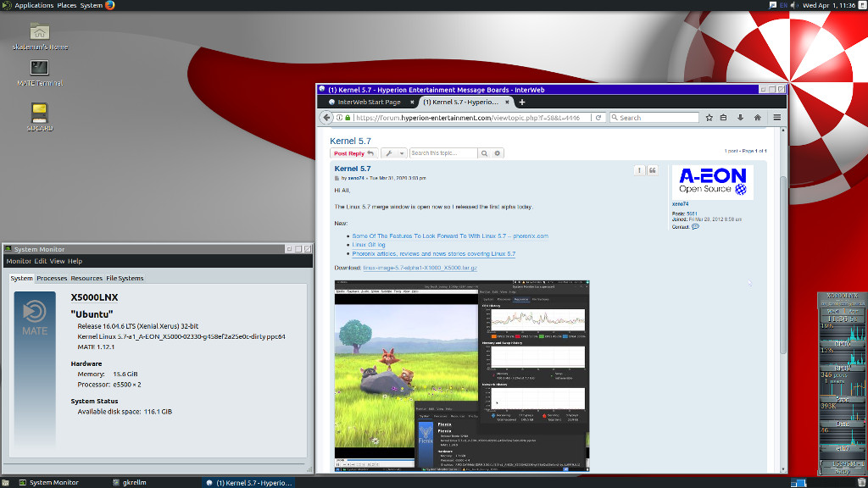Open xeno74 author link in post byline

tap(356, 178)
